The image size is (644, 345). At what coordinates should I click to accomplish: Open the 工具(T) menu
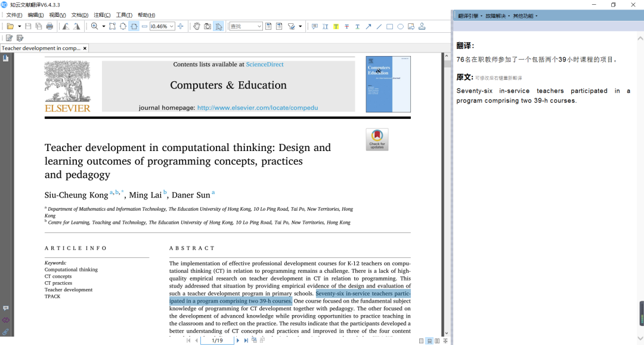coord(124,15)
